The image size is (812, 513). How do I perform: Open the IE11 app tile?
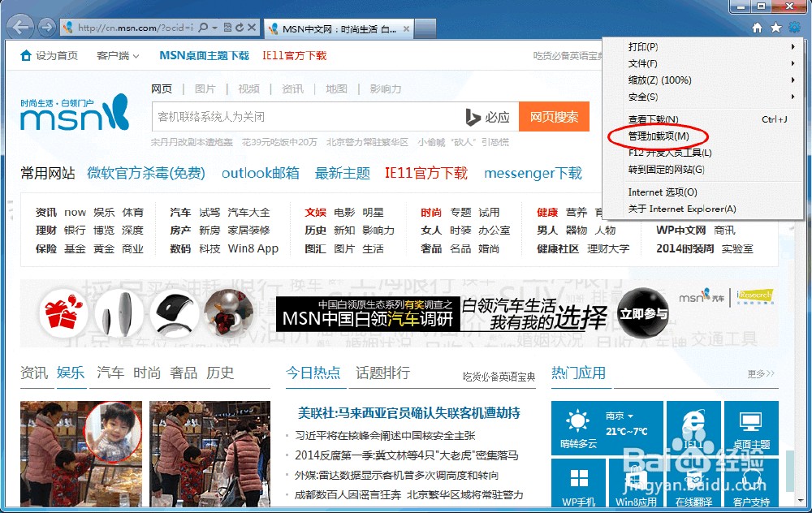[693, 428]
